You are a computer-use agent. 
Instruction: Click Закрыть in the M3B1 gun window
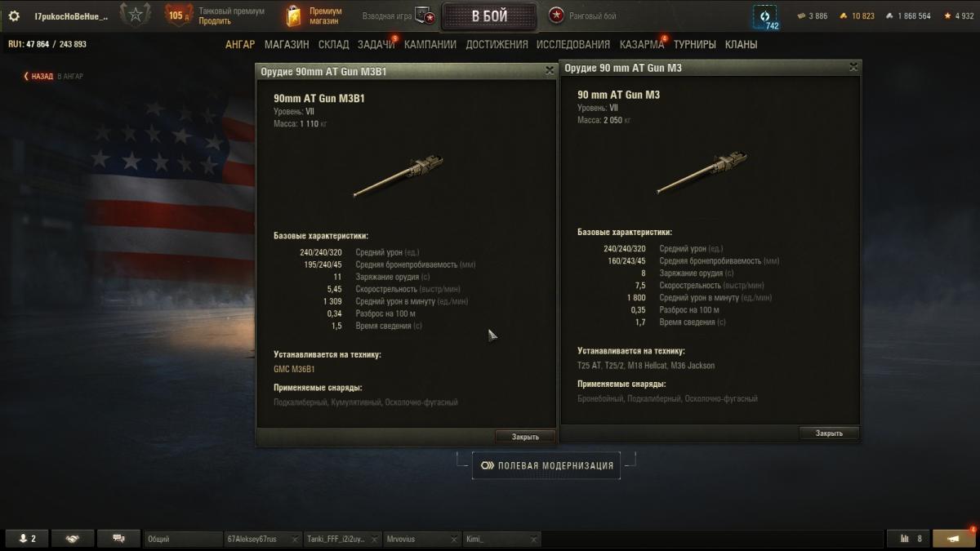525,437
